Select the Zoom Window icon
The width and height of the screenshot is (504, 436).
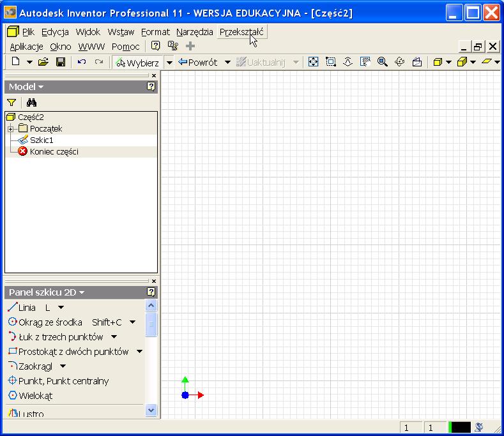pos(330,62)
